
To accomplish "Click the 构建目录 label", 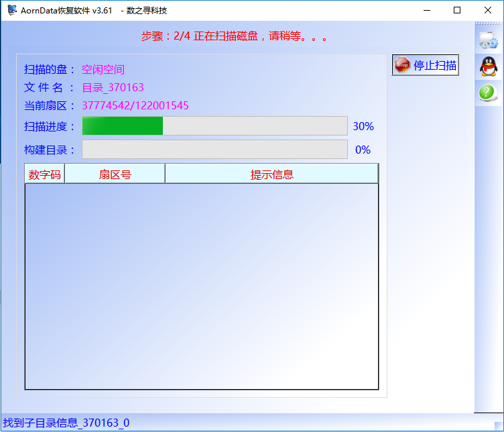I will point(49,150).
